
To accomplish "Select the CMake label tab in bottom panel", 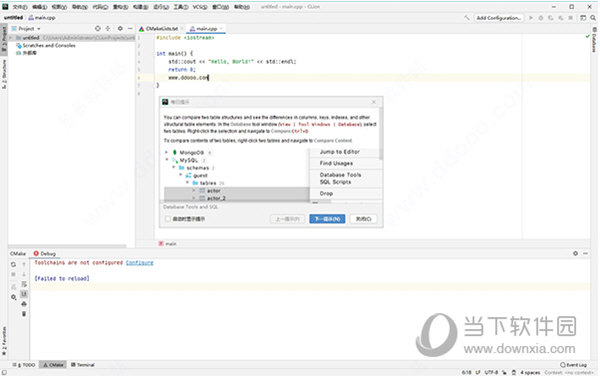I will 18,254.
